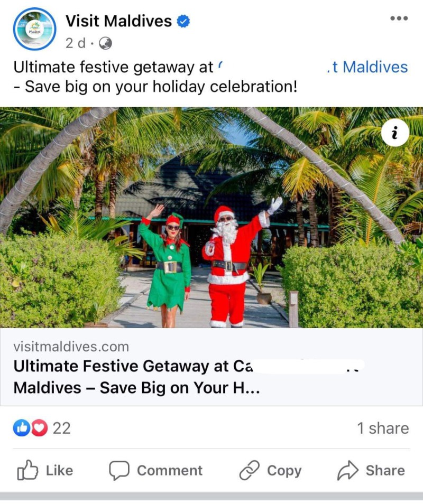Click the thumbs-up Like icon
423x504 pixels.
pos(27,470)
